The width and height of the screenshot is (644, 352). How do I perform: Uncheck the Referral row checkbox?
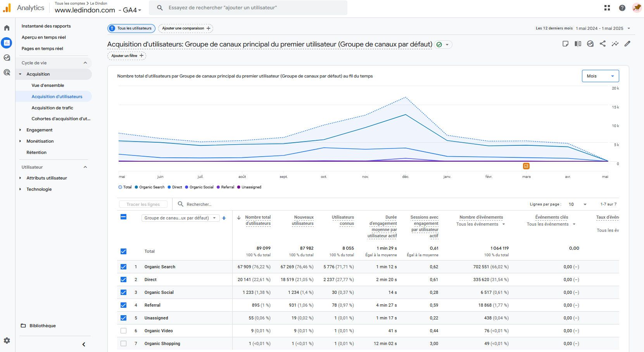tap(123, 305)
